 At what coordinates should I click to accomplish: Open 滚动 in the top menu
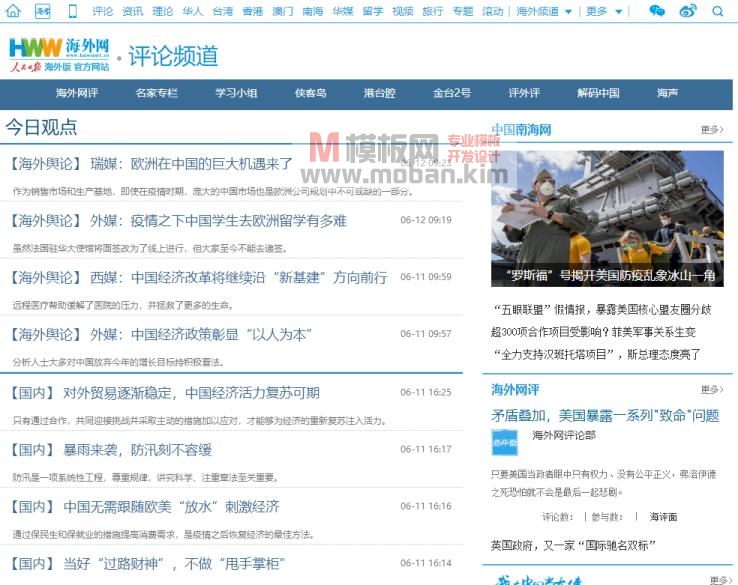493,11
